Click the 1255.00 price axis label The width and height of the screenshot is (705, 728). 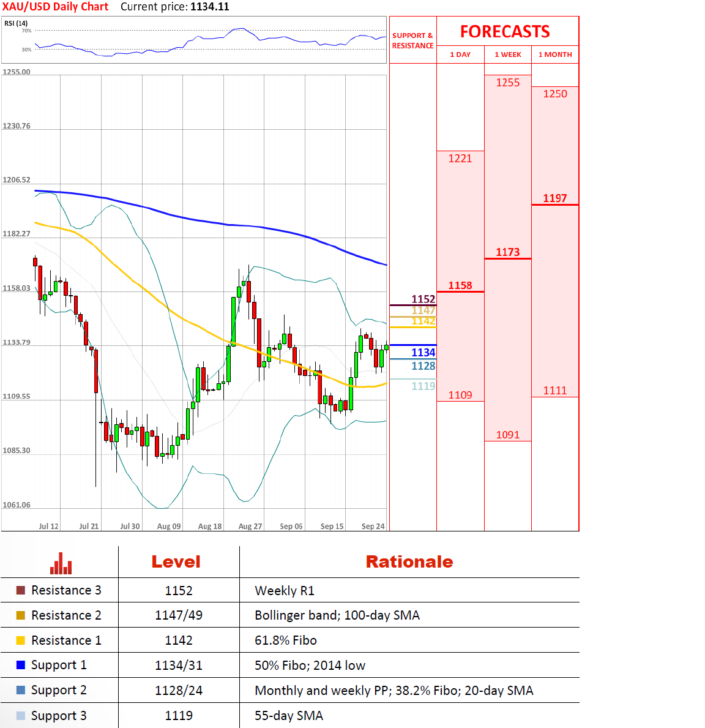[17, 72]
